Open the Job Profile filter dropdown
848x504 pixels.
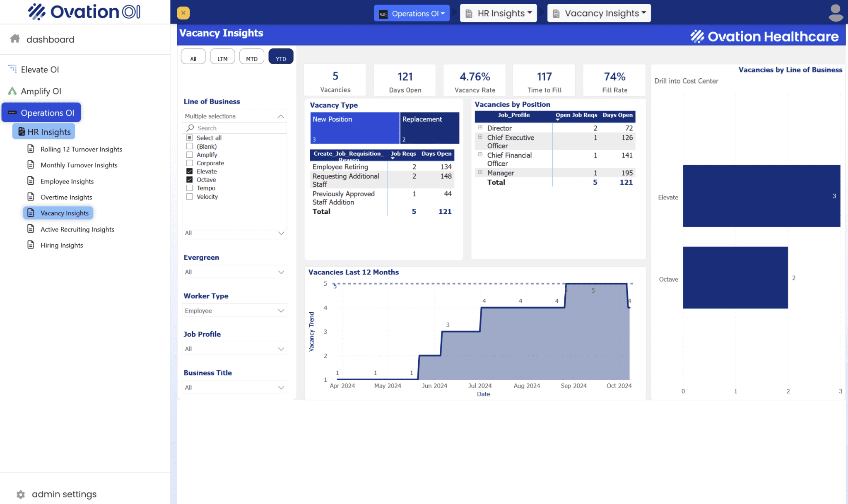(x=234, y=349)
